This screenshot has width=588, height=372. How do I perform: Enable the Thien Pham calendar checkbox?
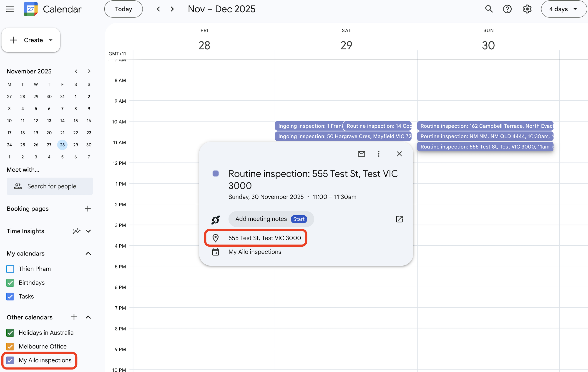tap(10, 269)
